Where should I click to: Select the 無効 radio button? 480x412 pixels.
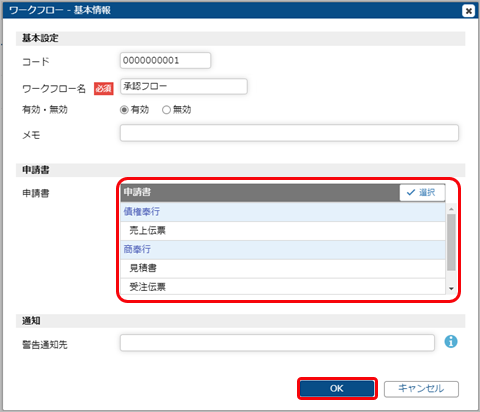[x=166, y=110]
